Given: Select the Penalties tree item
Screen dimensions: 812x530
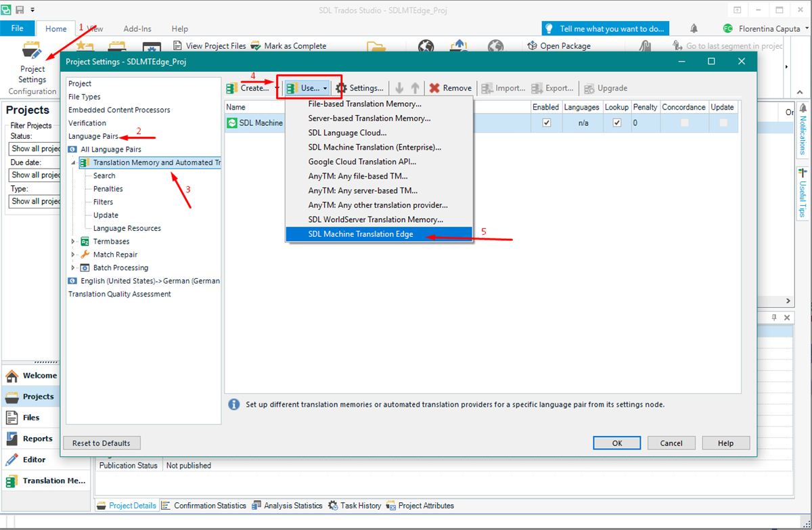Looking at the screenshot, I should [x=108, y=189].
